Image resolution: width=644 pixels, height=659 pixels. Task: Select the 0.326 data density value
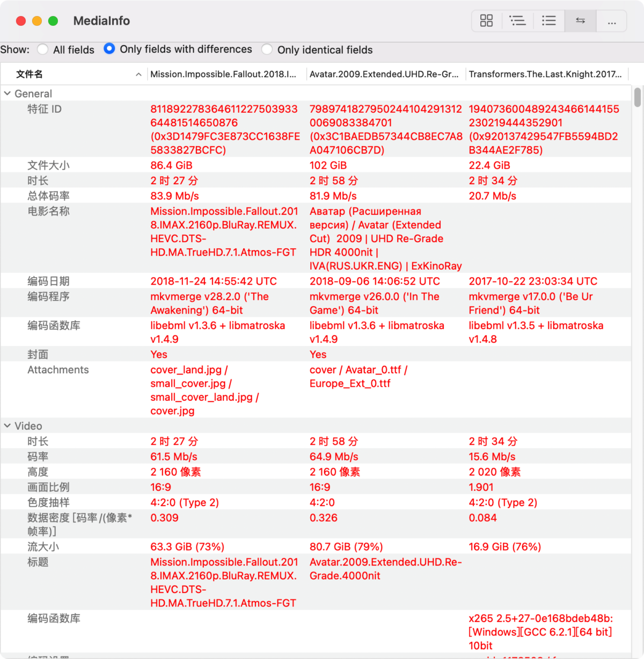[x=324, y=518]
